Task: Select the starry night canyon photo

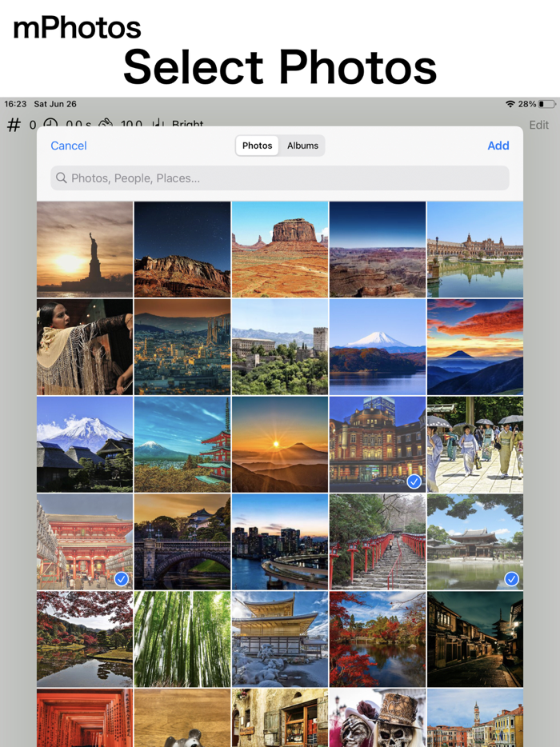Action: [x=182, y=250]
